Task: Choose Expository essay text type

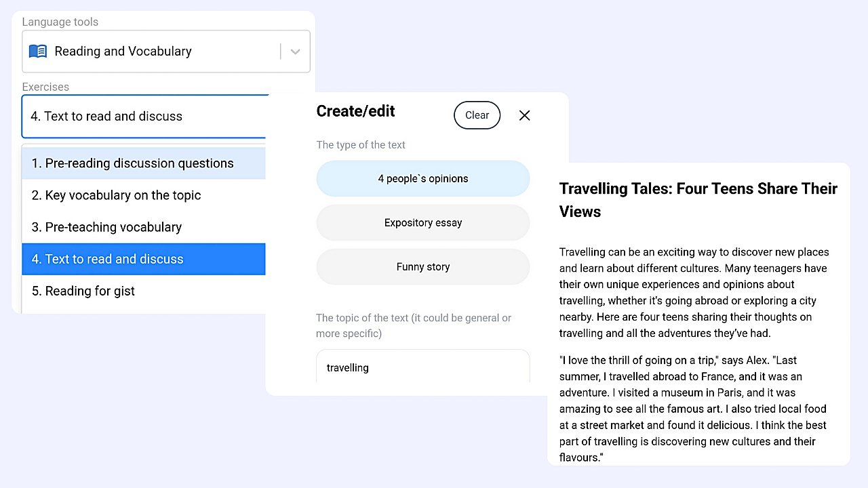Action: coord(423,222)
